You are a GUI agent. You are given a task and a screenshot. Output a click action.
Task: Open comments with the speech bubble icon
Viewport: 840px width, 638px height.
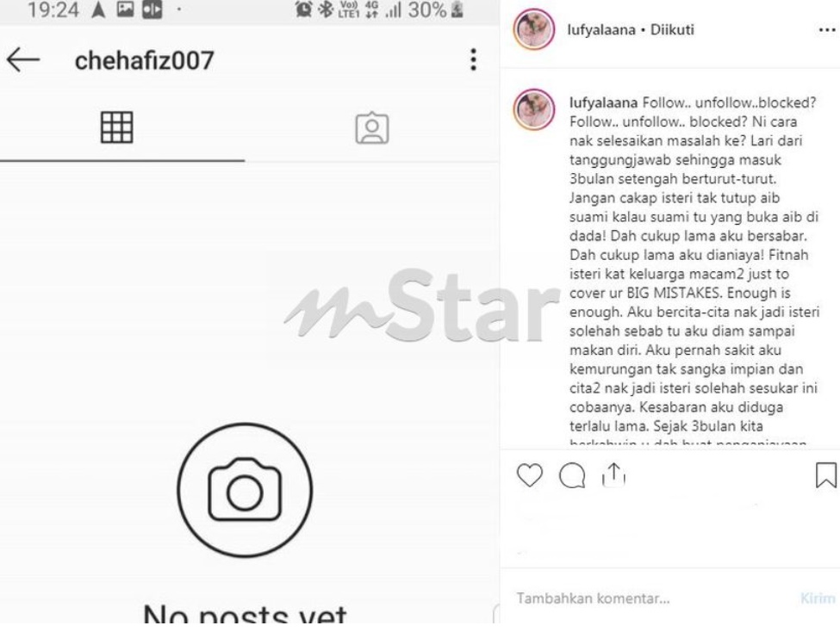[572, 475]
